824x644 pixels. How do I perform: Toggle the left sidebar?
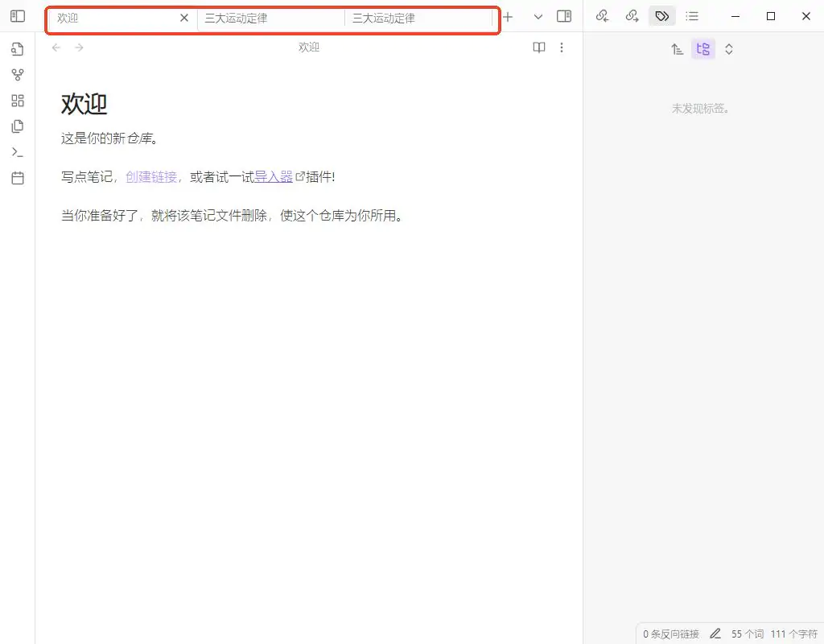tap(17, 16)
